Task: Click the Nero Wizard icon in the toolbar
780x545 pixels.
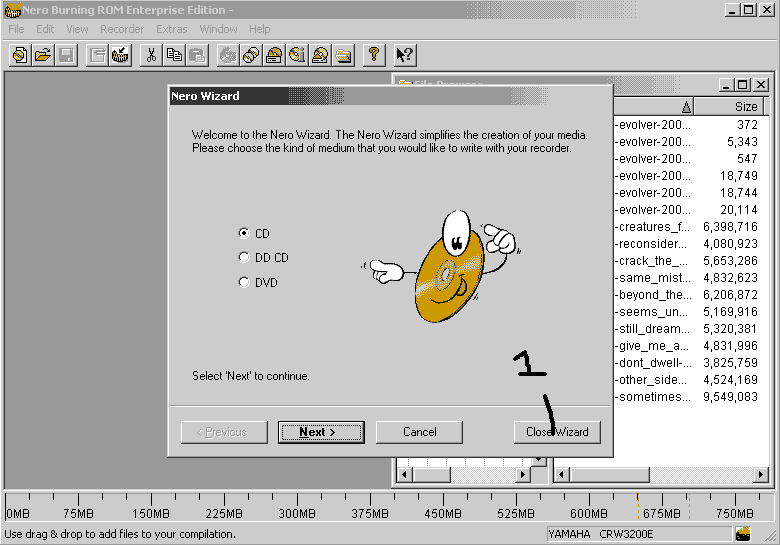Action: point(120,55)
